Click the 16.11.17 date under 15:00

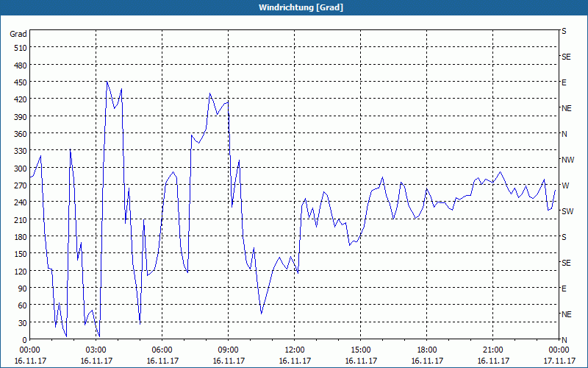pyautogui.click(x=361, y=361)
